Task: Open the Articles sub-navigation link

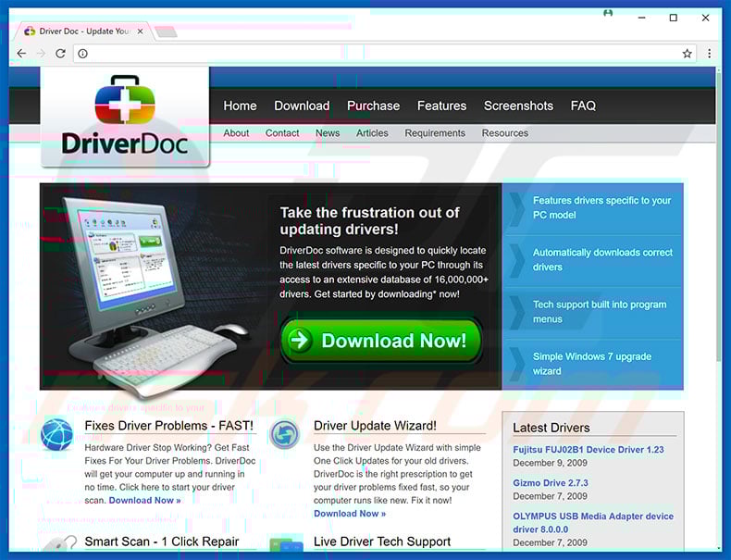Action: [372, 133]
